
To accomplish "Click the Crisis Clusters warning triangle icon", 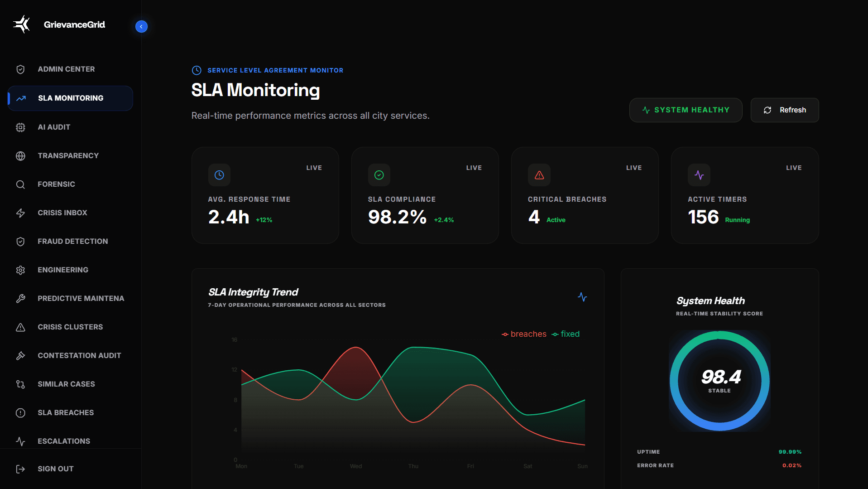I will coord(20,327).
